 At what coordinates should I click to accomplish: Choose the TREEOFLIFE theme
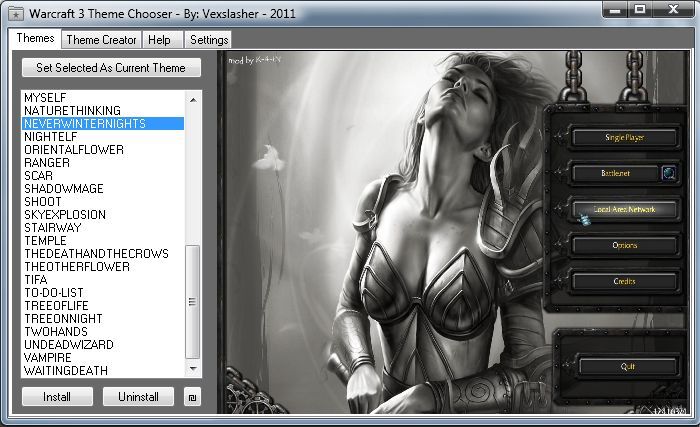click(103, 306)
